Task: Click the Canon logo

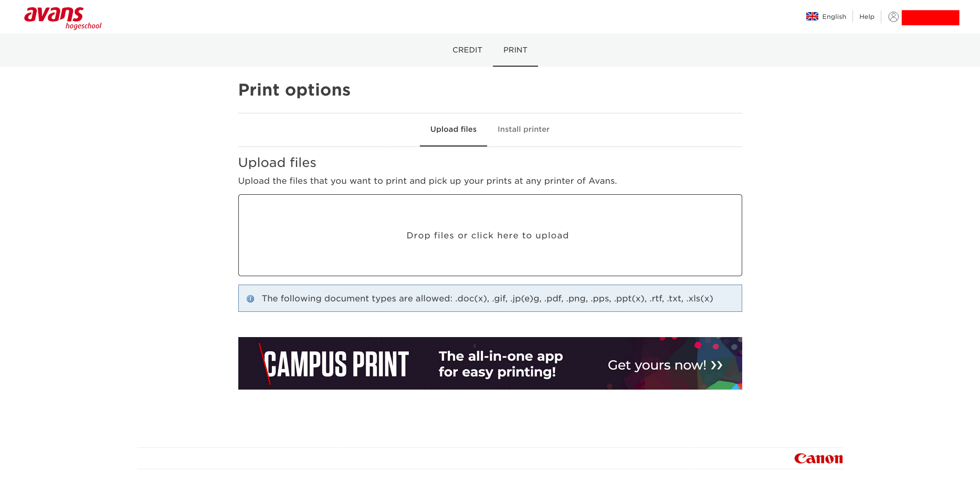Action: tap(818, 458)
